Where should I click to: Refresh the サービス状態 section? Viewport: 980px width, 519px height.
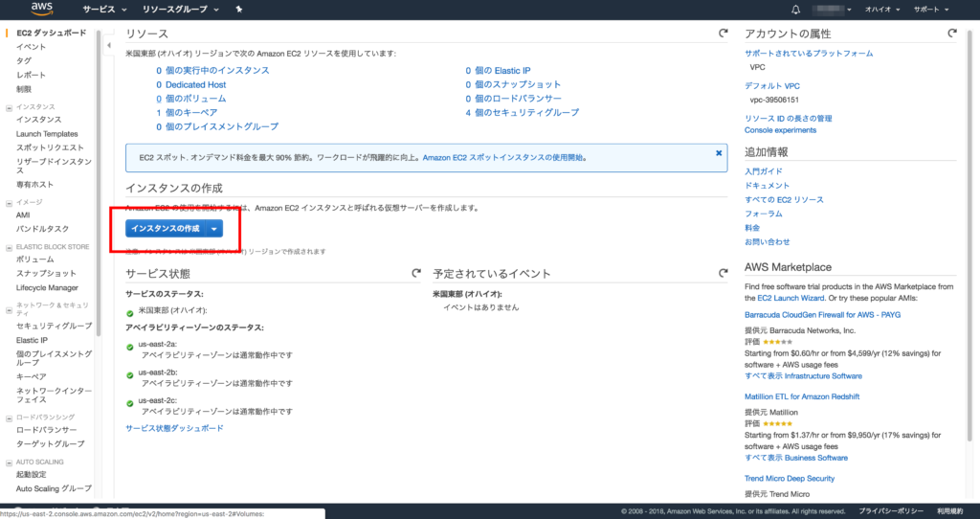tap(415, 273)
